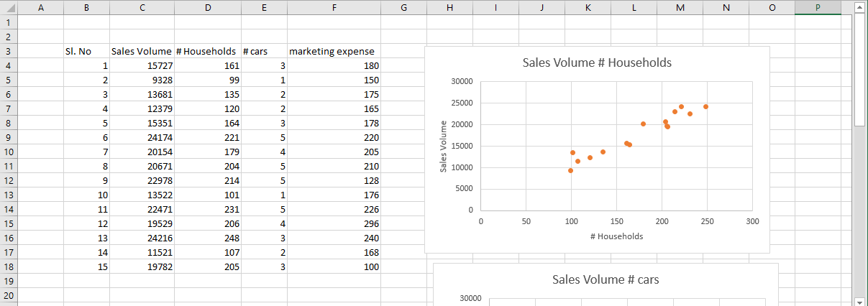Screen dimensions: 868x306
Task: Click the 'Sales Volume' header cell
Action: pyautogui.click(x=142, y=52)
